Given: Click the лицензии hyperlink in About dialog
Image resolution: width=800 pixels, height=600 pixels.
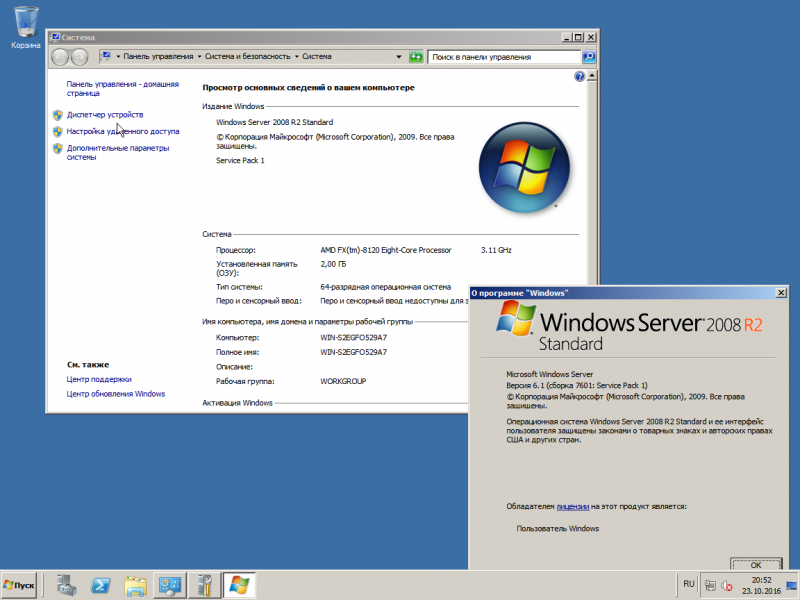Looking at the screenshot, I should 572,507.
